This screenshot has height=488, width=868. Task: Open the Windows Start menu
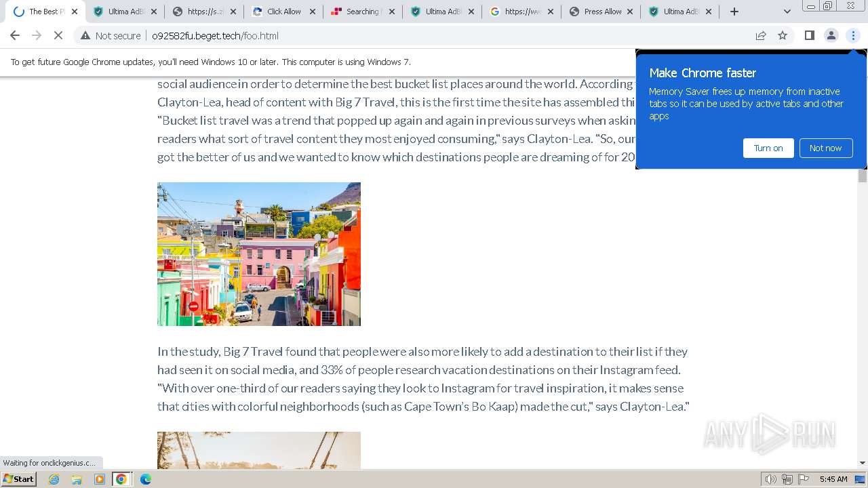pyautogui.click(x=18, y=479)
